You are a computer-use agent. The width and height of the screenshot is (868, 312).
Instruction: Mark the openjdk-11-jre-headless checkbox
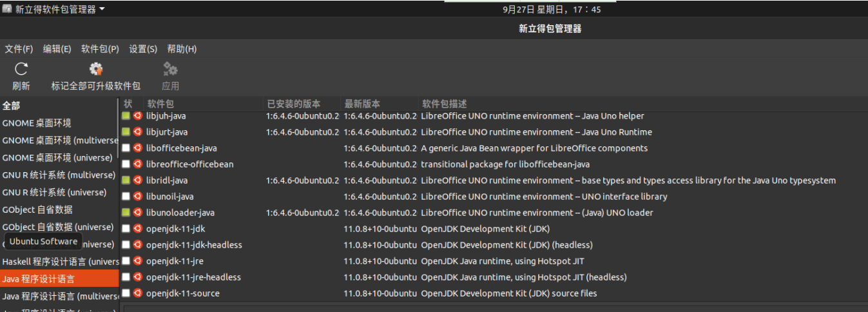[x=126, y=277]
